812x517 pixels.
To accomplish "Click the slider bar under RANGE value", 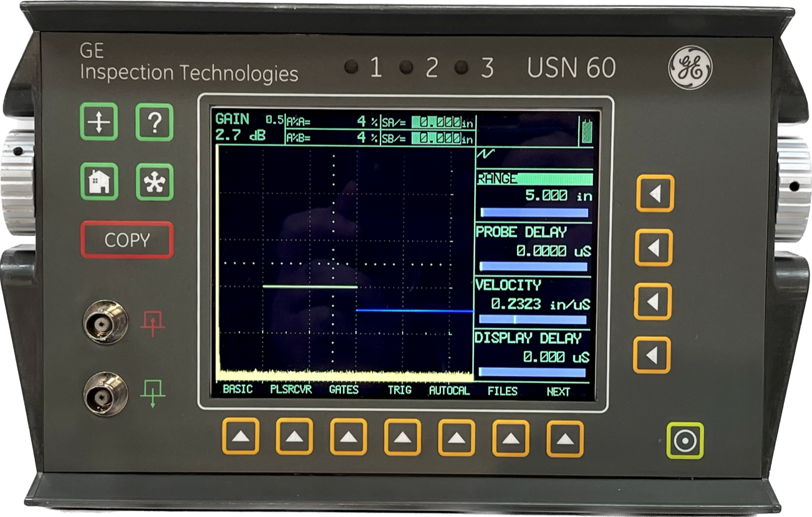I will point(534,213).
